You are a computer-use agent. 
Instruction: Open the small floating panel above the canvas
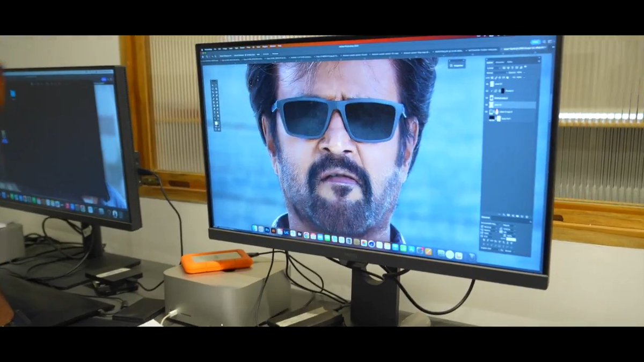point(457,64)
